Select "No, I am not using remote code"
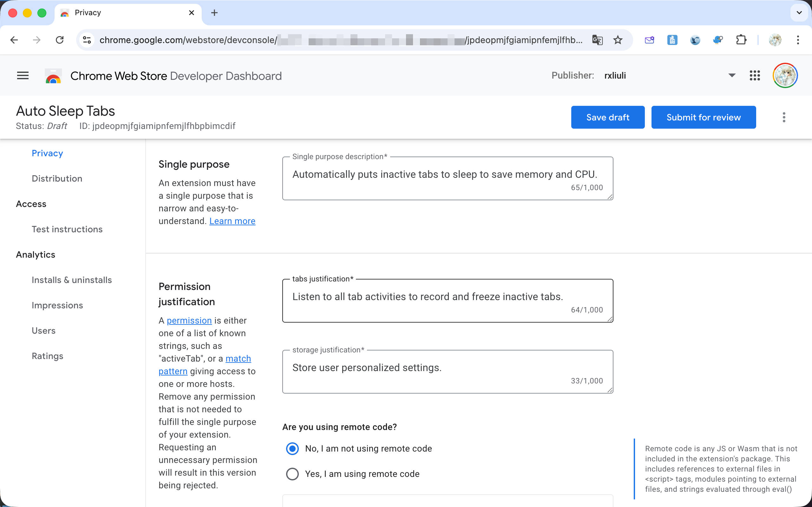Screen dimensions: 812x507 click(x=292, y=449)
